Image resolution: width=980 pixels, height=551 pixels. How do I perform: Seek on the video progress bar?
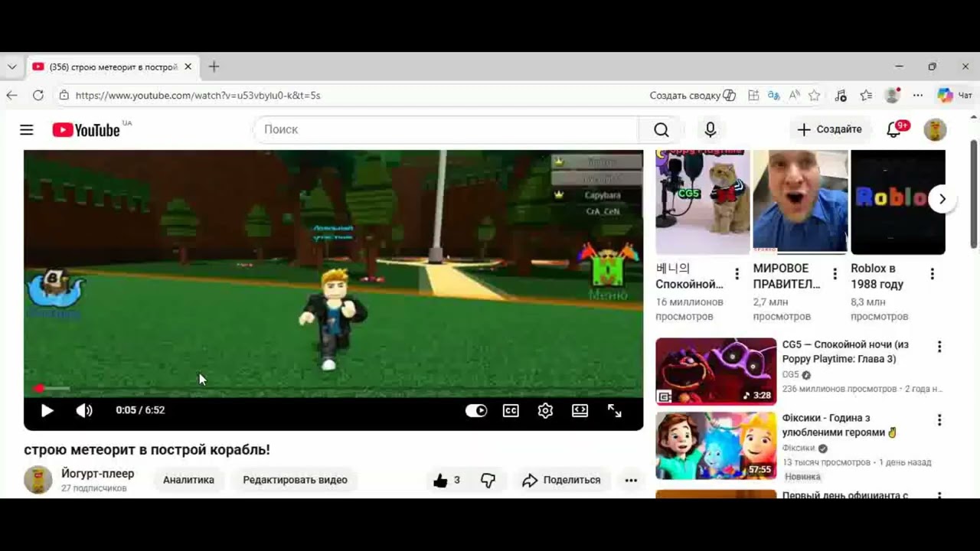click(333, 389)
